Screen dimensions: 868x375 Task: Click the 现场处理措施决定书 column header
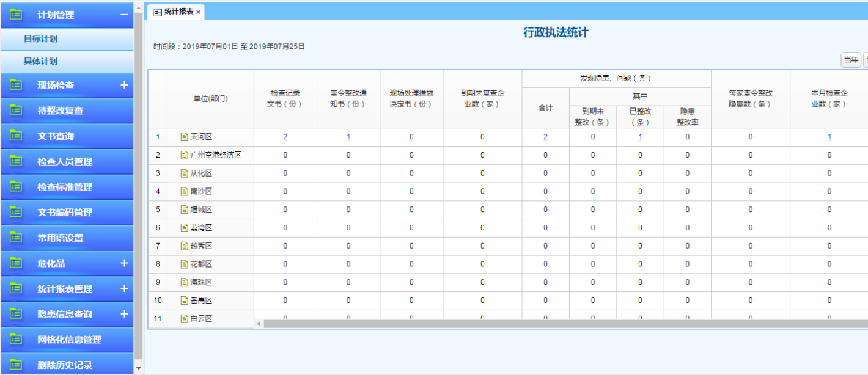point(411,99)
